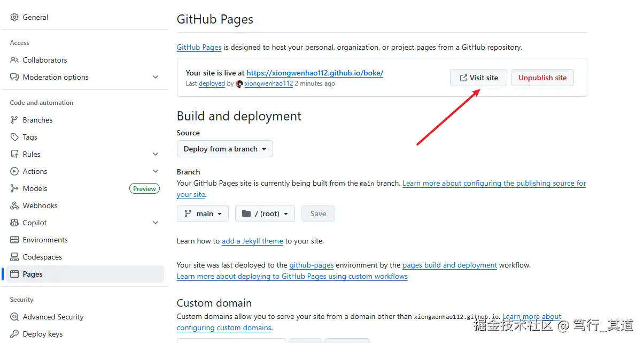Click the Visit site button
The image size is (644, 343).
(478, 78)
